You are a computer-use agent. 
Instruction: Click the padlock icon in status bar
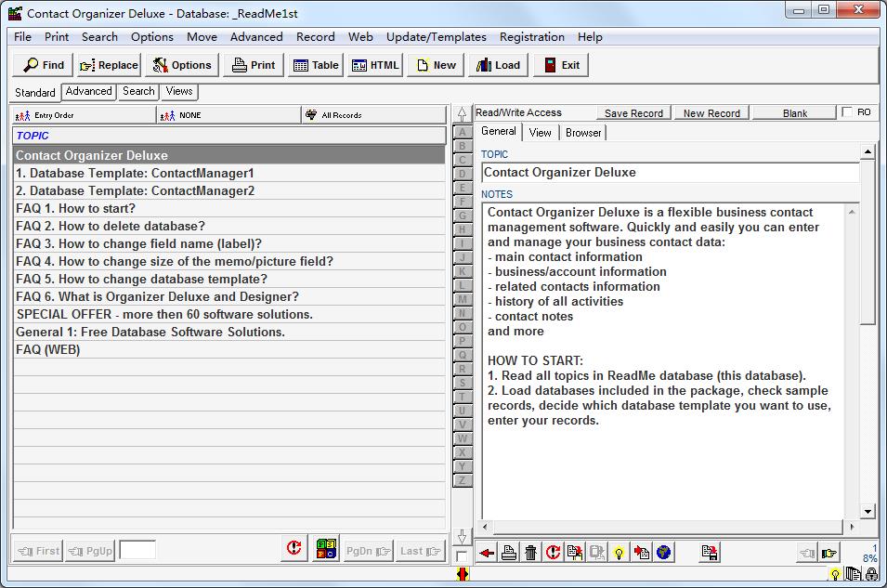[871, 574]
